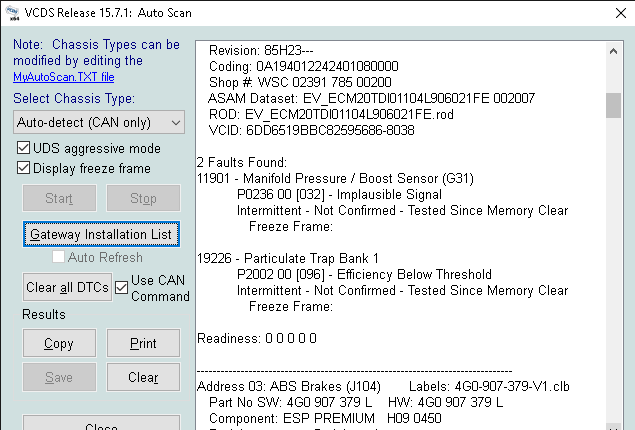Click the VCDS app icon in title bar
Image resolution: width=635 pixels, height=430 pixels.
pos(13,13)
